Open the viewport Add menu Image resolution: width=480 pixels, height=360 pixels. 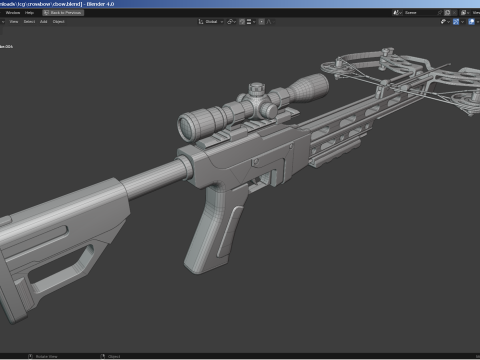pos(44,22)
